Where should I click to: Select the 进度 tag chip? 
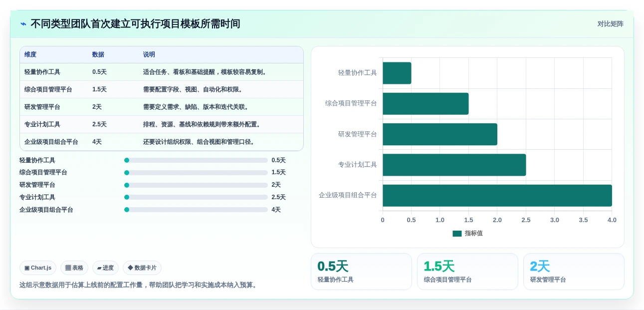click(x=105, y=268)
